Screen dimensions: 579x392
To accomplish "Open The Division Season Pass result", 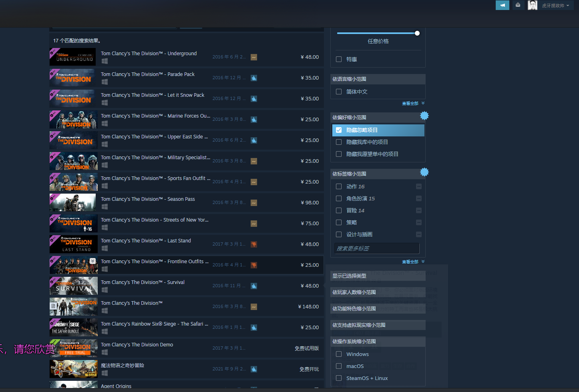I will click(x=187, y=202).
